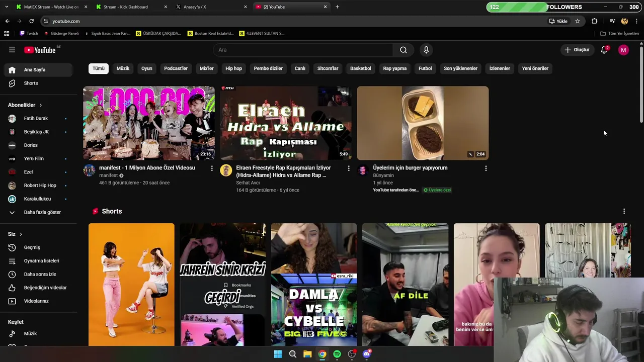Select the Basketbol filter chip
This screenshot has height=362, width=644.
[360, 68]
